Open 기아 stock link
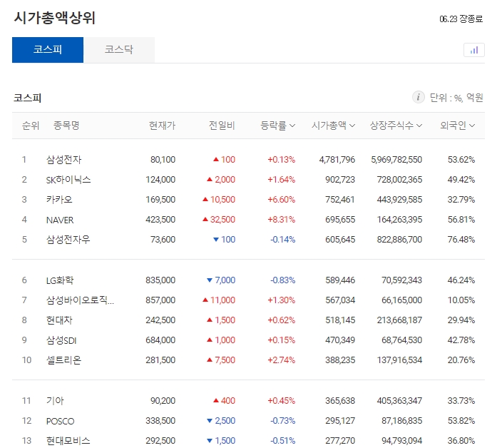The height and width of the screenshot is (448, 502). click(55, 401)
